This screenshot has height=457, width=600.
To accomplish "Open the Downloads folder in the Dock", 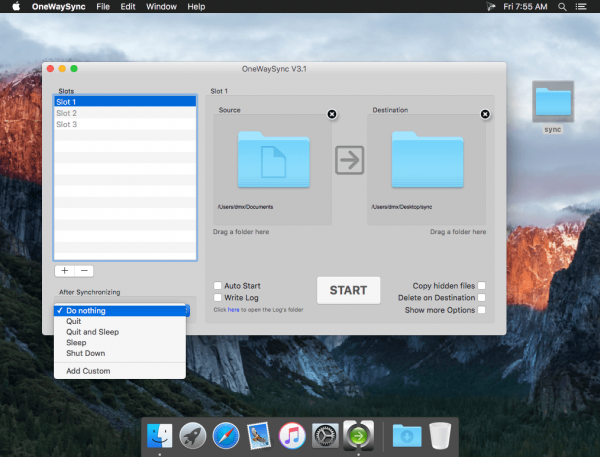I will [407, 436].
